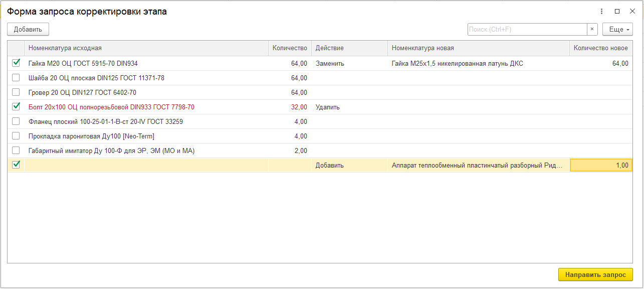Check the Шайба 20 ОЦ плоская row checkbox
The width and height of the screenshot is (644, 289).
[16, 78]
